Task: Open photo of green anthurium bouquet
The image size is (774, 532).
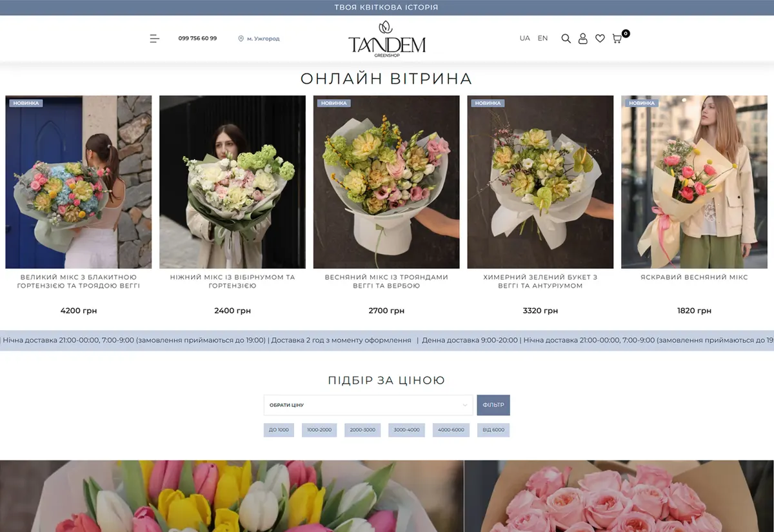Action: [541, 182]
